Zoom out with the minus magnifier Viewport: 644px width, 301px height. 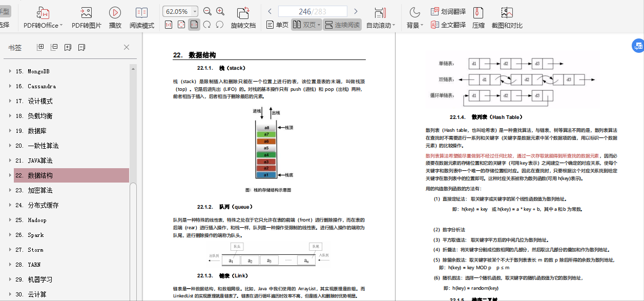point(207,11)
